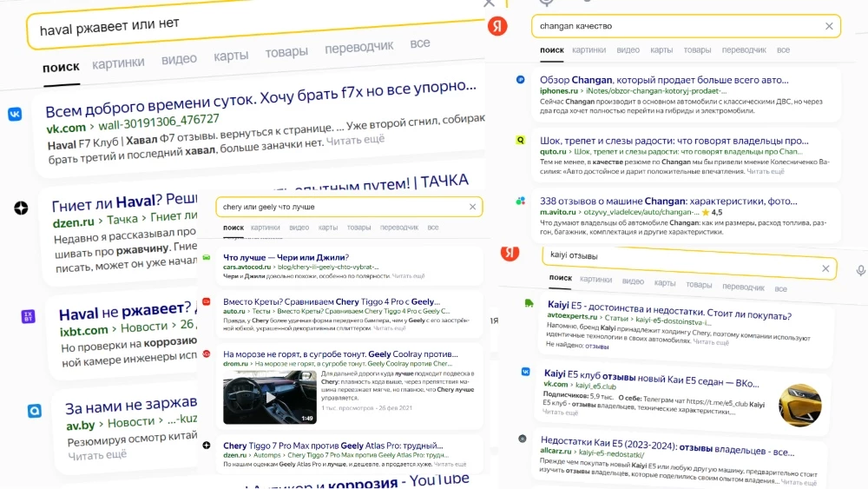Image resolution: width=868 pixels, height=489 pixels.
Task: Click auto.ru favicon beside 'Вместо Креты' result
Action: pyautogui.click(x=207, y=301)
